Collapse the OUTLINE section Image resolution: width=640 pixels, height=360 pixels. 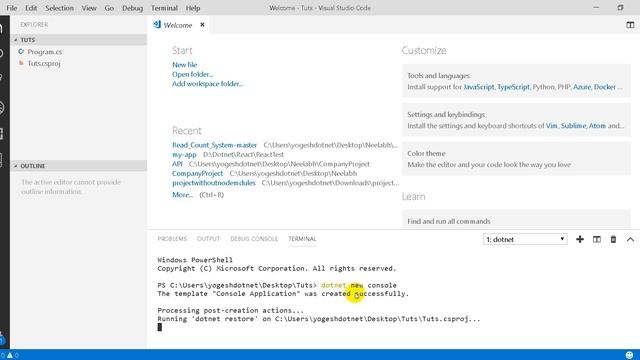pyautogui.click(x=78, y=166)
